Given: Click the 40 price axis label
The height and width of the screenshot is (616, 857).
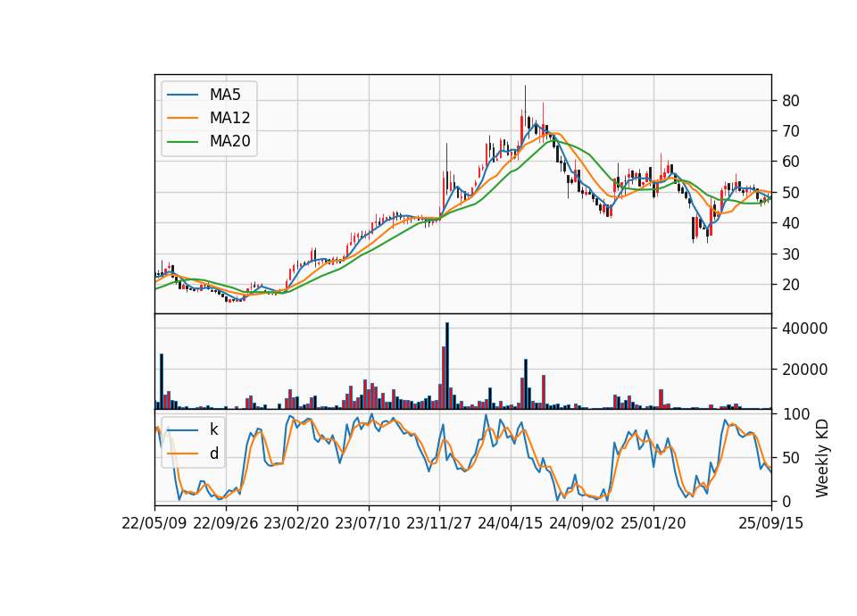Looking at the screenshot, I should coord(791,223).
